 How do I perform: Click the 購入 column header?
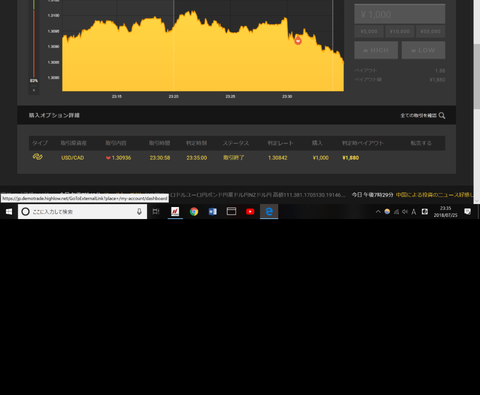317,143
